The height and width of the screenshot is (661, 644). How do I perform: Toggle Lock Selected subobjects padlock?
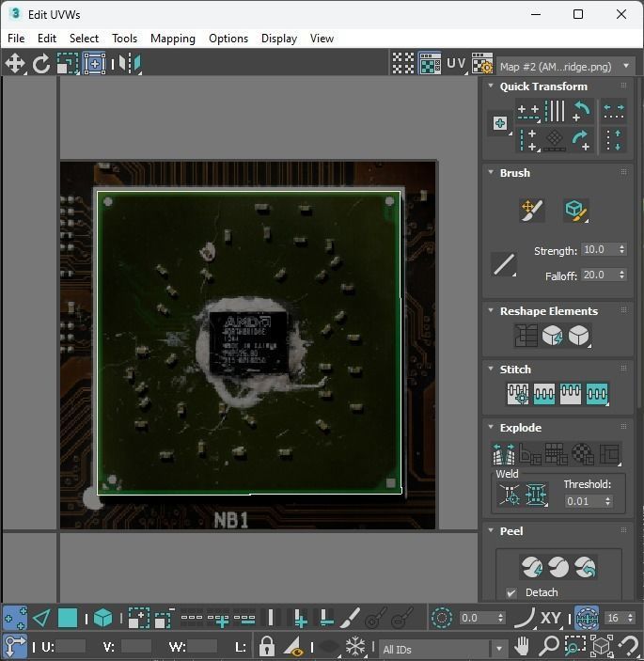click(266, 646)
